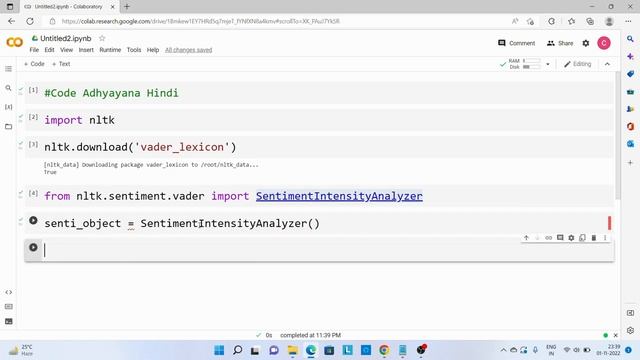Run the senti_object cell
This screenshot has height=360, width=640.
[33, 221]
